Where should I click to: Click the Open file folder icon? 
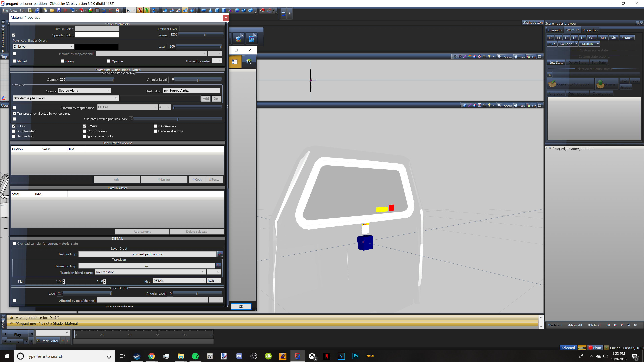tap(52, 11)
